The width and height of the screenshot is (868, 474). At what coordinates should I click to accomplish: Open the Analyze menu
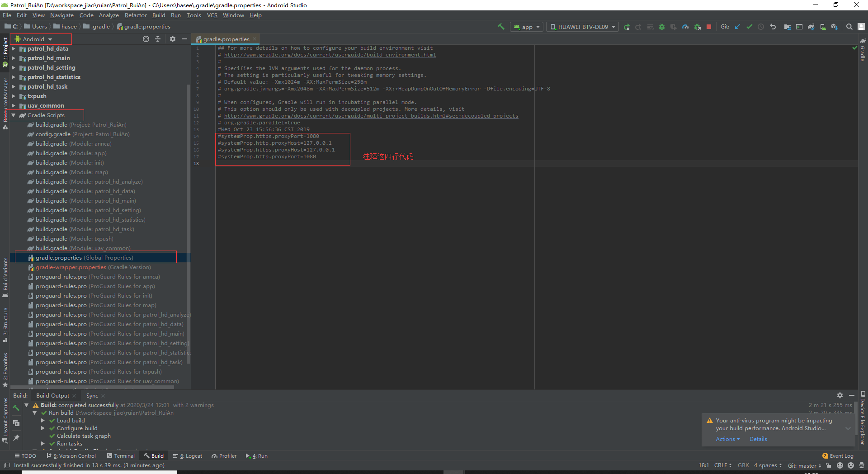click(109, 15)
